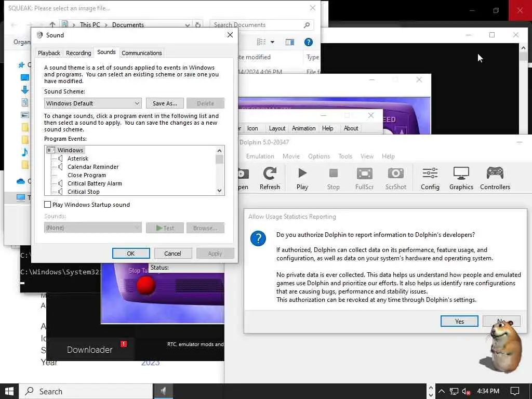Open the view options dropdown arrow in file dialog
This screenshot has height=399, width=532.
[272, 42]
